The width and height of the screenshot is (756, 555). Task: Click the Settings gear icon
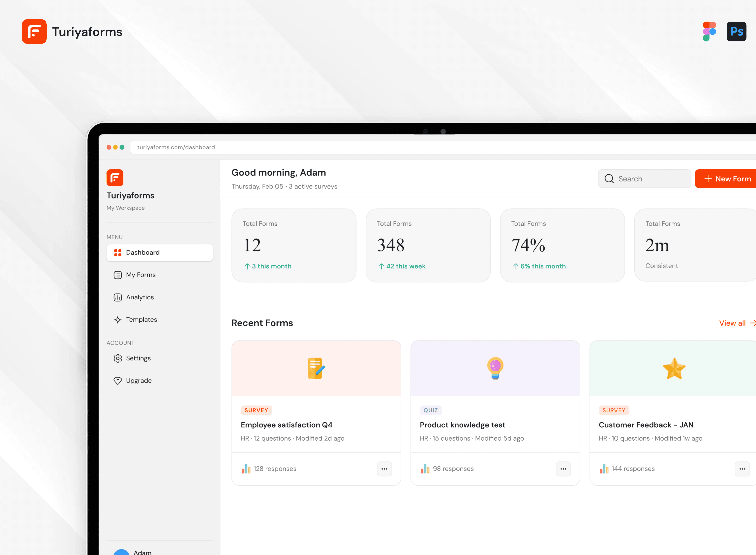(118, 359)
